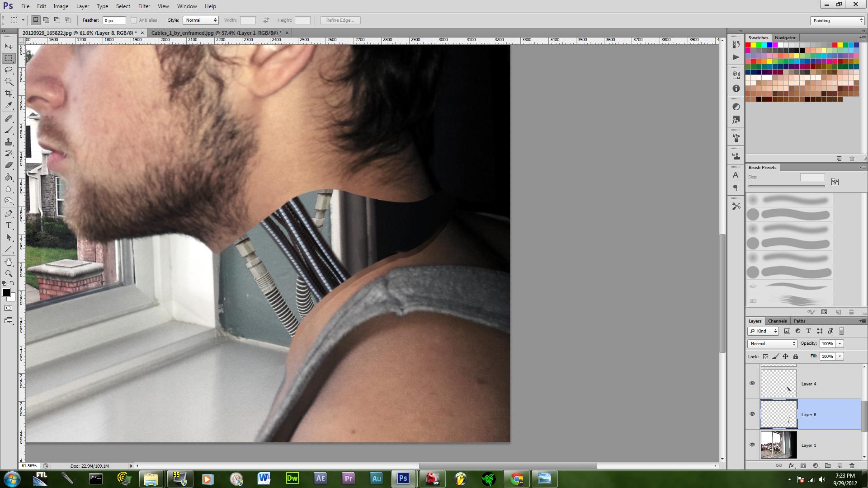Screen dimensions: 868x488
Task: Select the Line shape tool
Action: [9, 249]
